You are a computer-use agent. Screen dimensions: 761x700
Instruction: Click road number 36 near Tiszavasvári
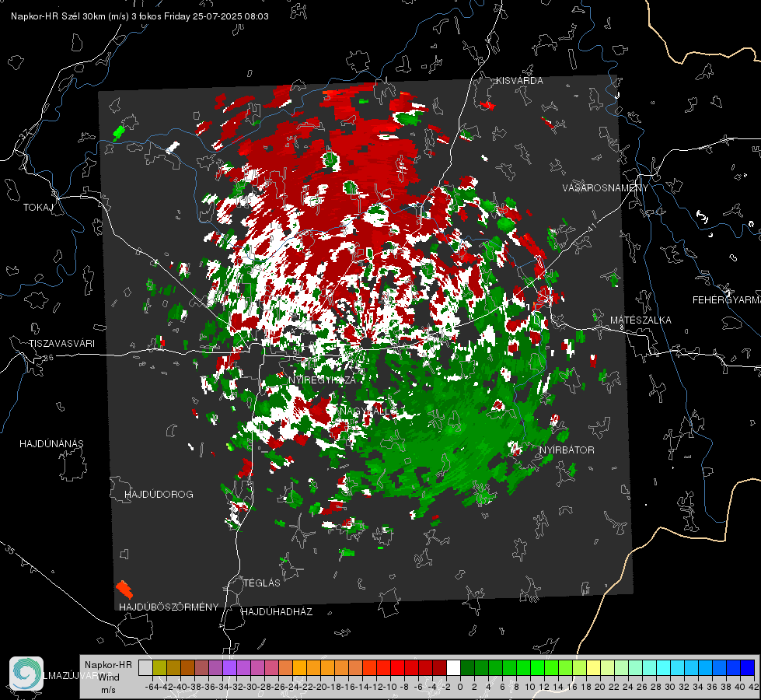coord(48,358)
